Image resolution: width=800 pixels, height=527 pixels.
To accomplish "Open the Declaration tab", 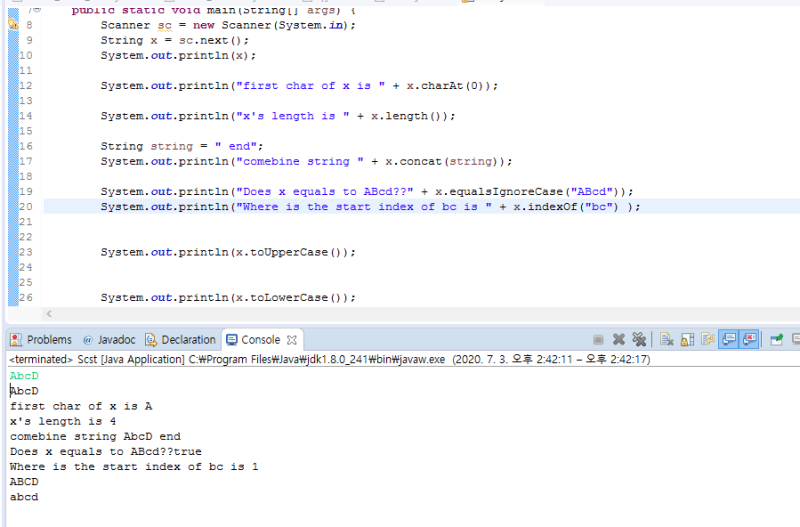I will coord(181,340).
